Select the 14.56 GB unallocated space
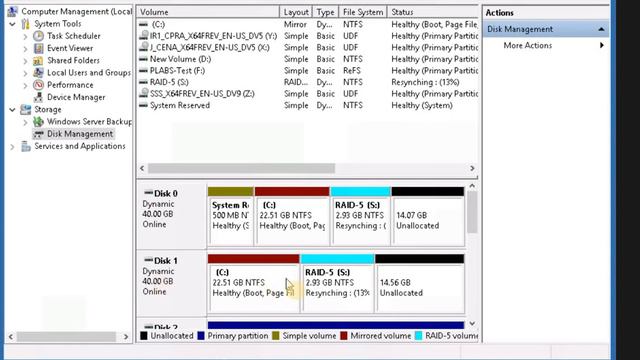Screen dimensions: 640x360 click(x=420, y=284)
